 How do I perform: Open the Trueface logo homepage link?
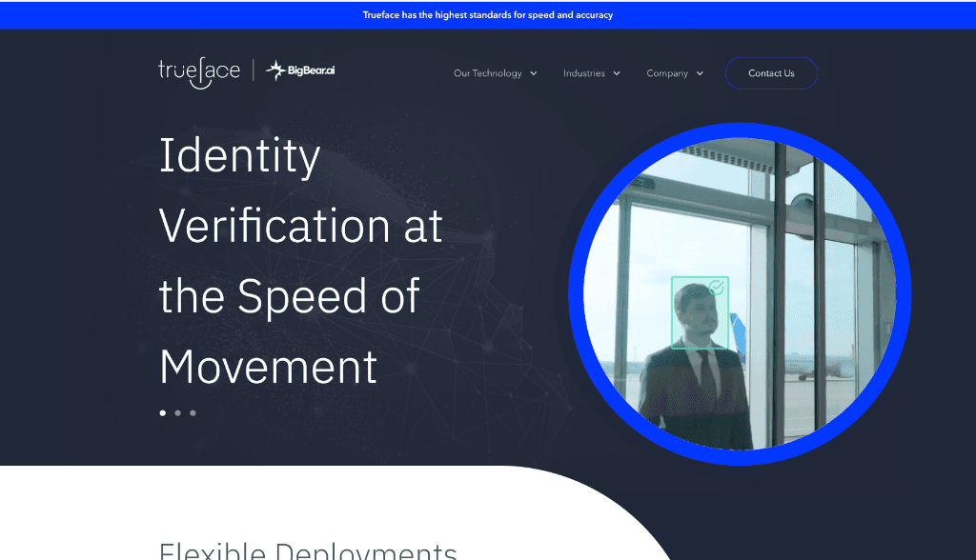(199, 72)
